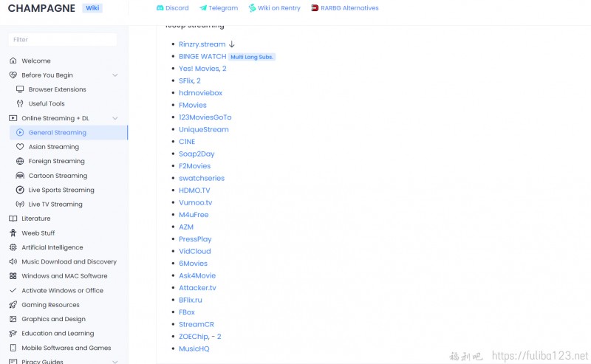Click the Wiki badge beside CHAMPAGNE
The height and width of the screenshot is (364, 591).
click(x=92, y=8)
